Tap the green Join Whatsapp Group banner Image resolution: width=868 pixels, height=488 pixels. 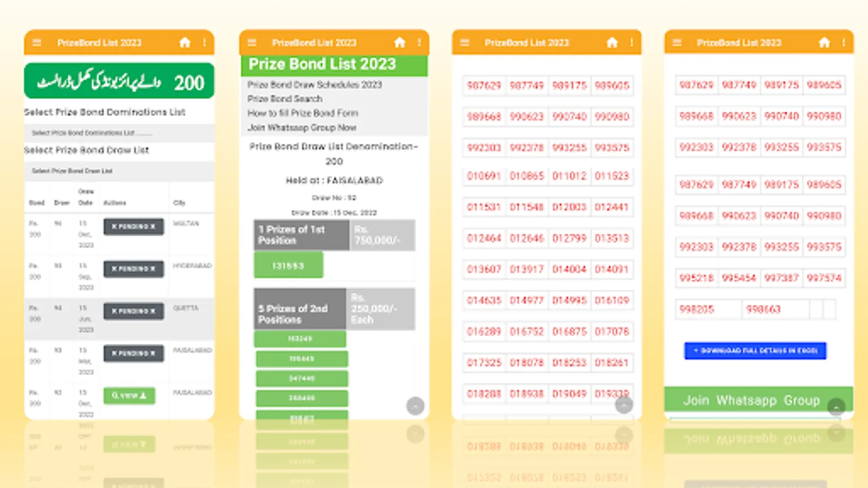coord(758,400)
